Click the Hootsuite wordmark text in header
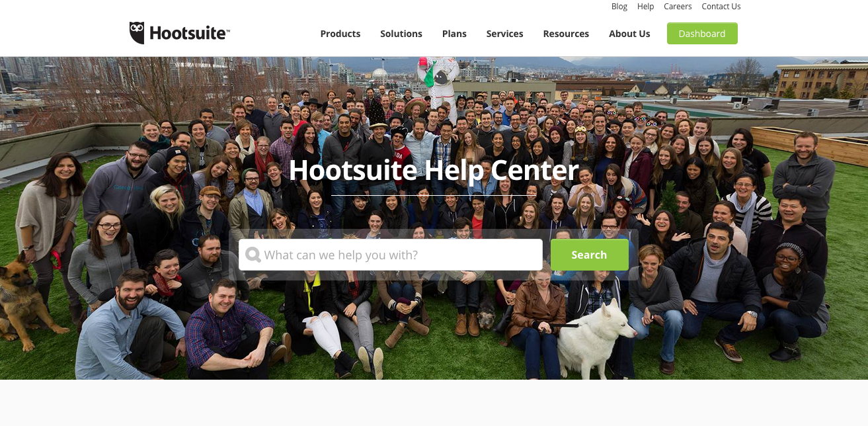 (x=189, y=33)
